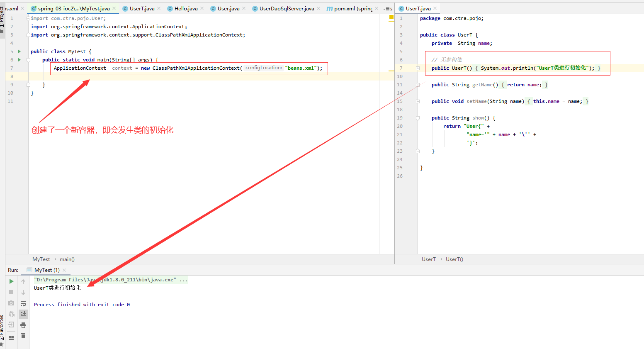Click the Stop process square icon
Screen dimensions: 644x349
click(x=11, y=292)
